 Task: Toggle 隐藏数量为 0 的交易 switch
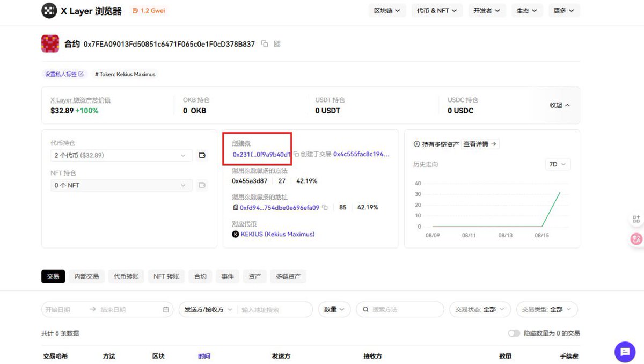[514, 333]
